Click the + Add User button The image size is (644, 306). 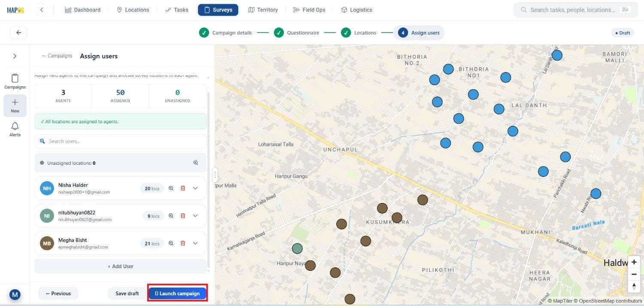(120, 266)
